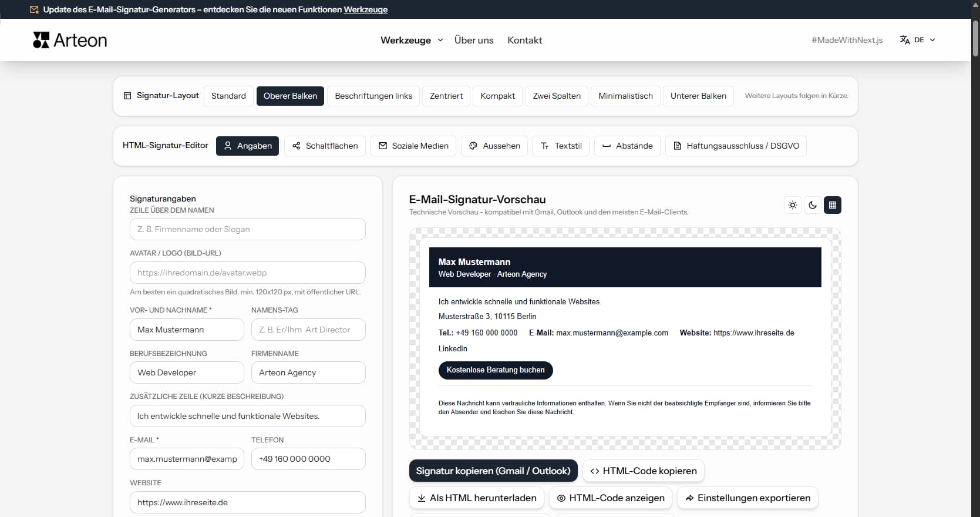Image resolution: width=980 pixels, height=517 pixels.
Task: Open the Soziale Medien tab
Action: pos(413,146)
